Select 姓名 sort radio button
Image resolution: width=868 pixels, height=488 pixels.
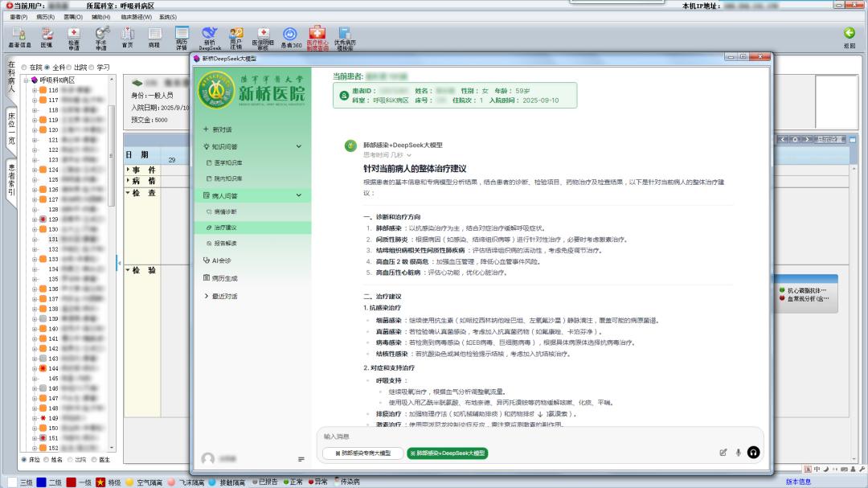coord(47,460)
